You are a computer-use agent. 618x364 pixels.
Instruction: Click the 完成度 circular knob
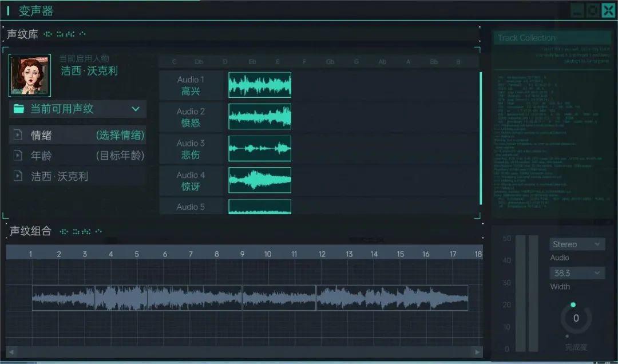[x=576, y=318]
